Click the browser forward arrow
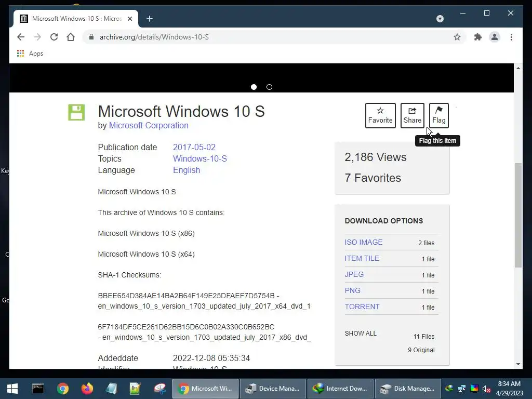The width and height of the screenshot is (532, 399). click(37, 37)
